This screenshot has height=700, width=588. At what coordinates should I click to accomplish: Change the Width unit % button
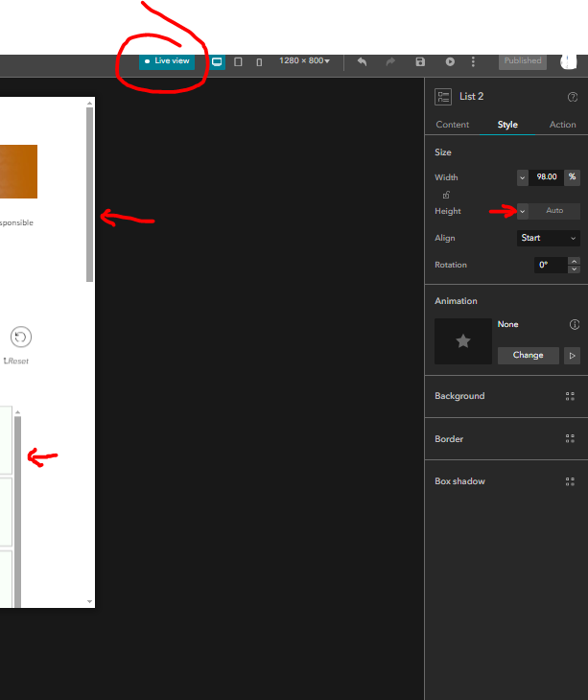point(572,177)
